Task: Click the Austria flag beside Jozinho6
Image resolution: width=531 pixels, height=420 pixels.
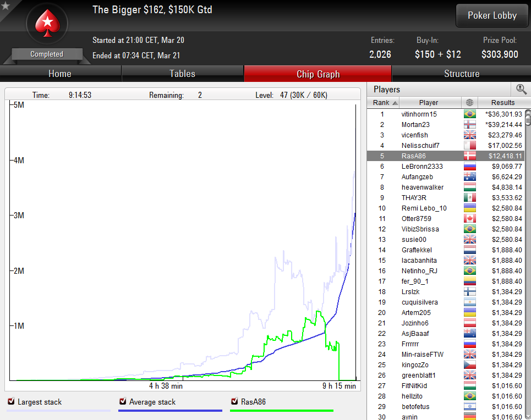Action: click(470, 323)
